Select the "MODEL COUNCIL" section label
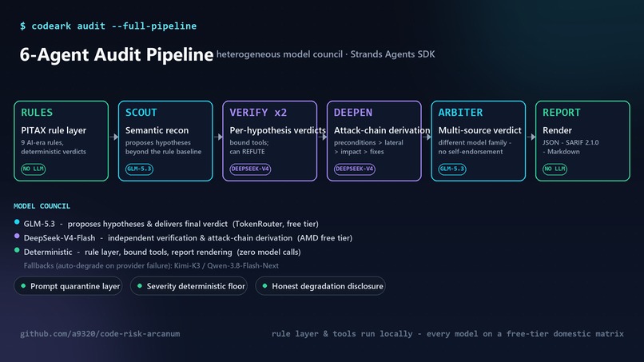The image size is (644, 362). pyautogui.click(x=42, y=206)
